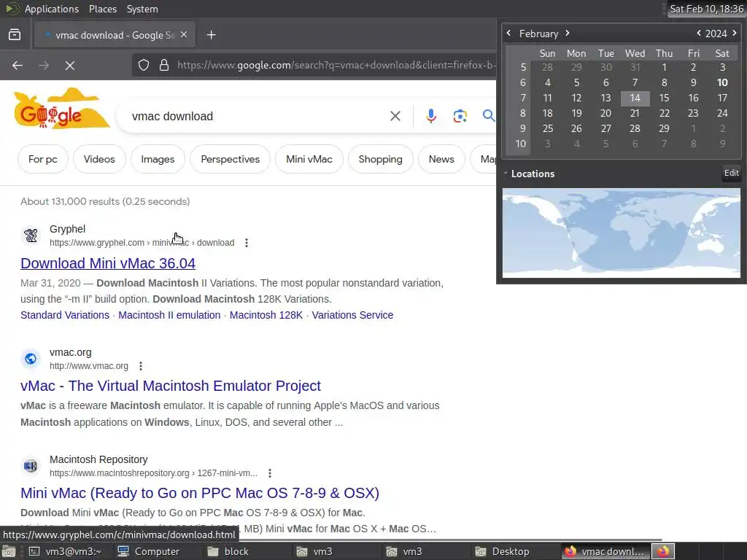This screenshot has height=560, width=747.
Task: Select the Images filter chip
Action: [x=158, y=159]
